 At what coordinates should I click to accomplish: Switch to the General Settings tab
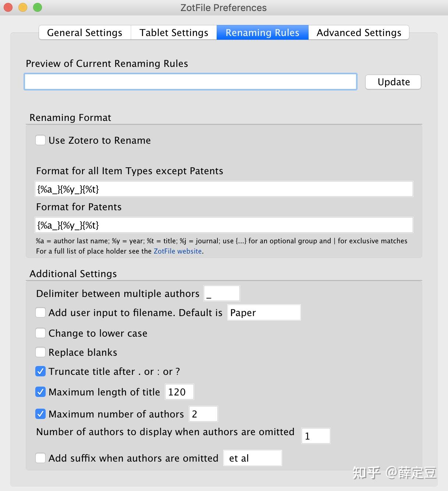85,33
